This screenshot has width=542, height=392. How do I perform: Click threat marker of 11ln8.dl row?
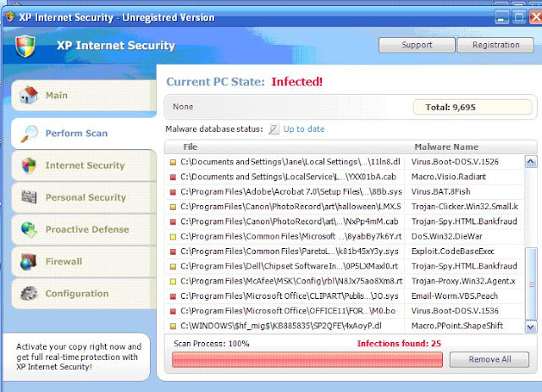(173, 162)
